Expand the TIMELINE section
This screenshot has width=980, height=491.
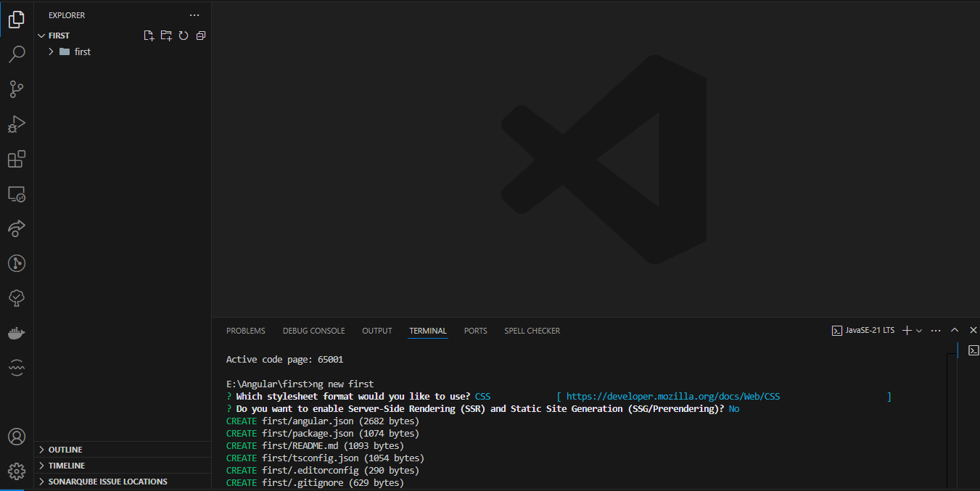point(123,466)
